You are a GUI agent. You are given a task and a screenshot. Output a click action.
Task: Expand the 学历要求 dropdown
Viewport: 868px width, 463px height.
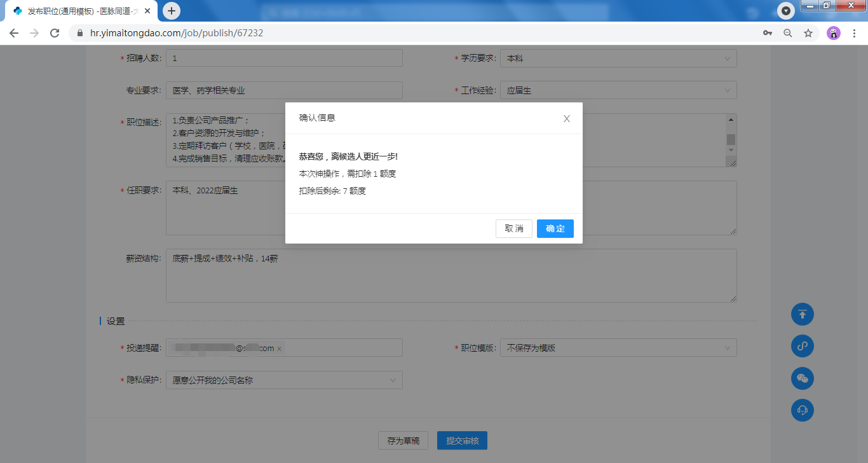(x=618, y=59)
